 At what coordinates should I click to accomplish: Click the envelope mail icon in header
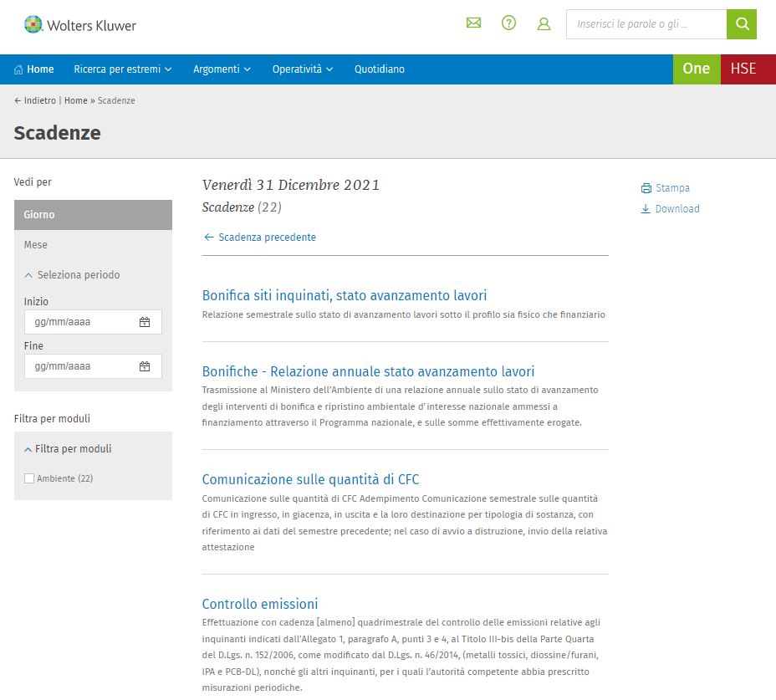pos(473,23)
